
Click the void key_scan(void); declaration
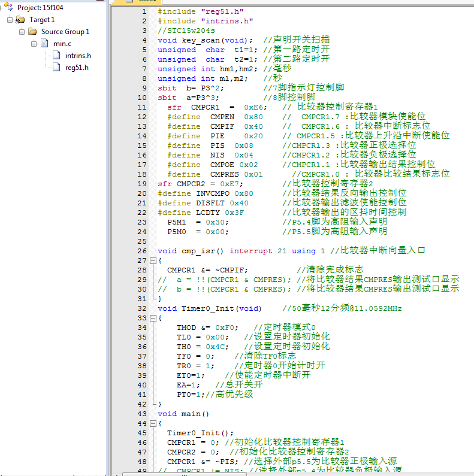tap(205, 40)
